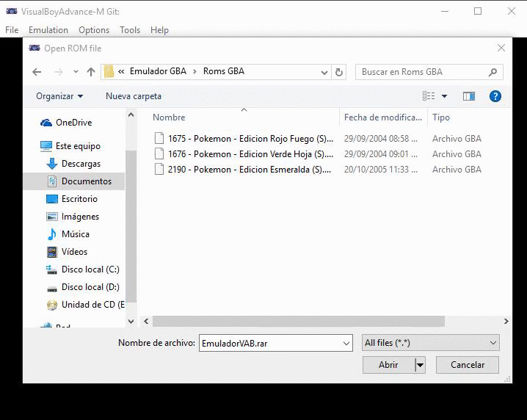Open the Emulation menu
This screenshot has height=420, width=527.
(48, 30)
